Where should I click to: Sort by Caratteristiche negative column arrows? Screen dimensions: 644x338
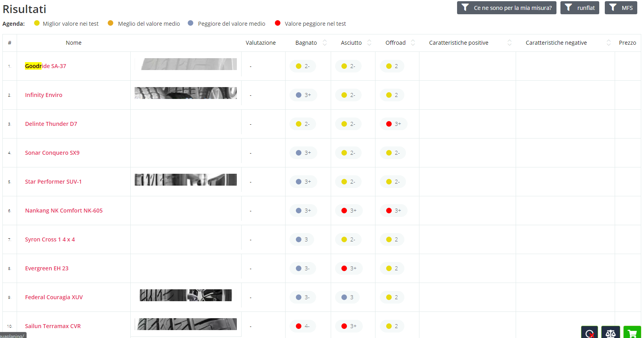pyautogui.click(x=608, y=43)
